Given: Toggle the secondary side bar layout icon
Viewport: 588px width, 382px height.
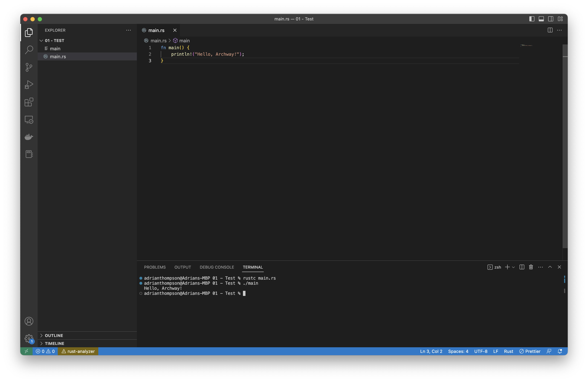Looking at the screenshot, I should 551,19.
